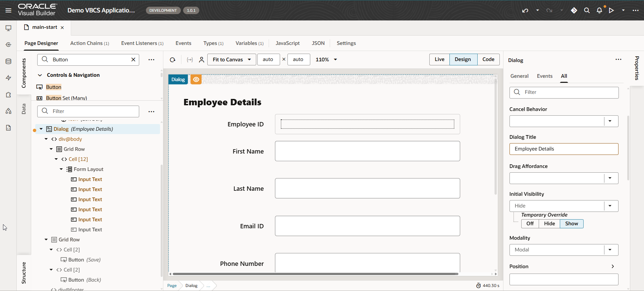Reload the page designer canvas

click(x=173, y=60)
